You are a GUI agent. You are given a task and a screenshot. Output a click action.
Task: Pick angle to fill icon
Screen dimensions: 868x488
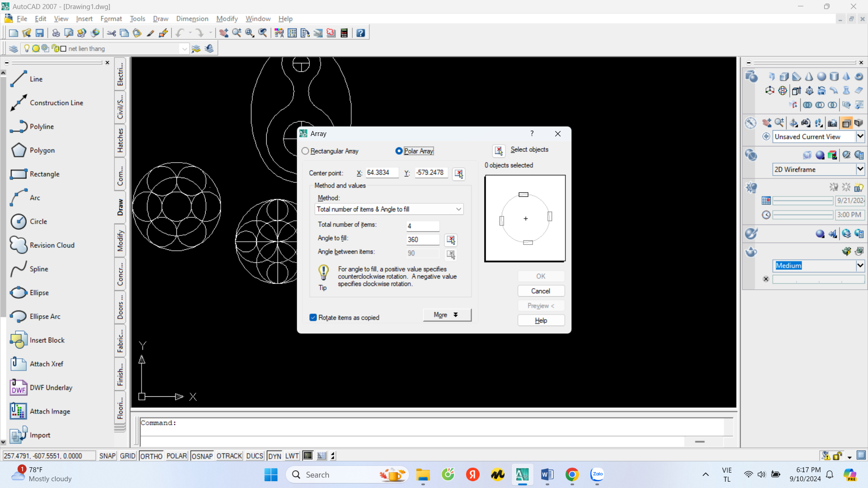[x=451, y=240]
